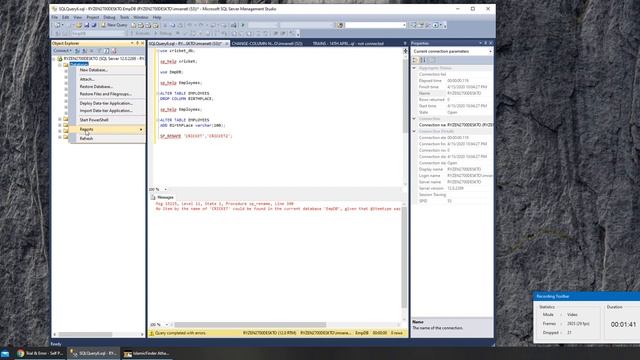Open the Project menu
Viewport: 640px width, 360px height.
93,17
